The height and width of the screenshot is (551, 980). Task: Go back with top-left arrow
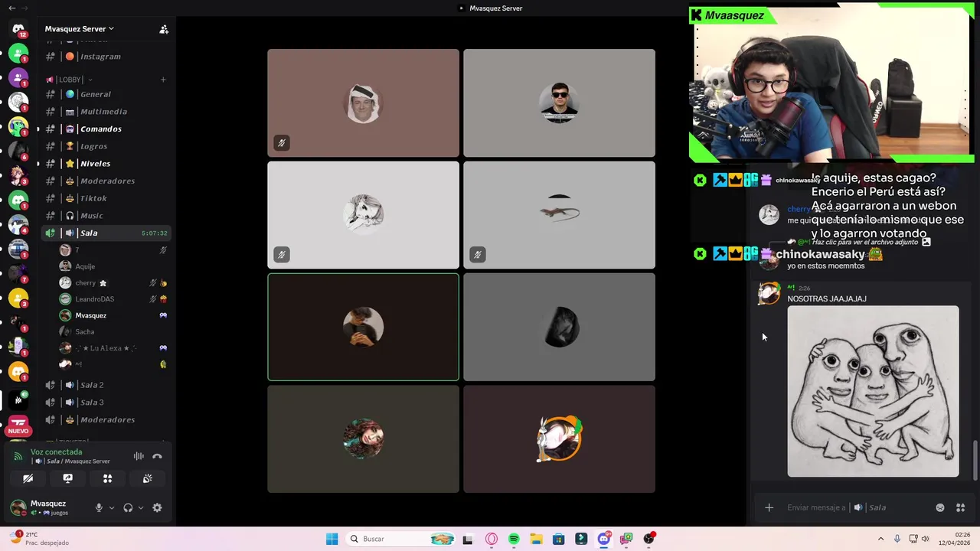click(11, 8)
